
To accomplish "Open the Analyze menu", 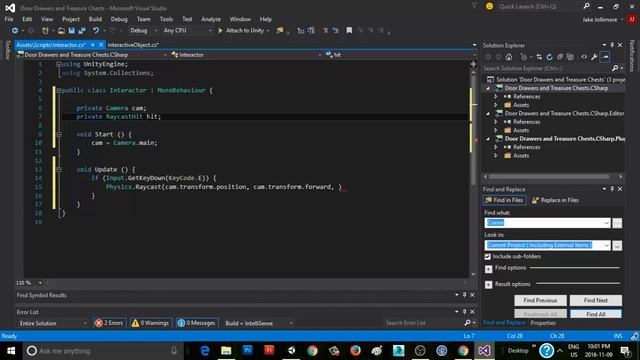I will point(211,19).
